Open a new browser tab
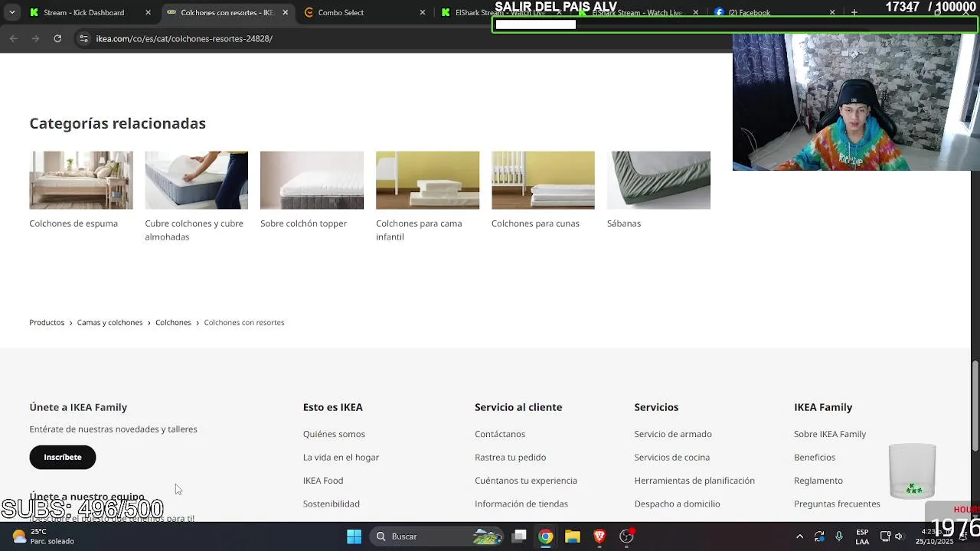Screen dimensions: 980x551 854,12
